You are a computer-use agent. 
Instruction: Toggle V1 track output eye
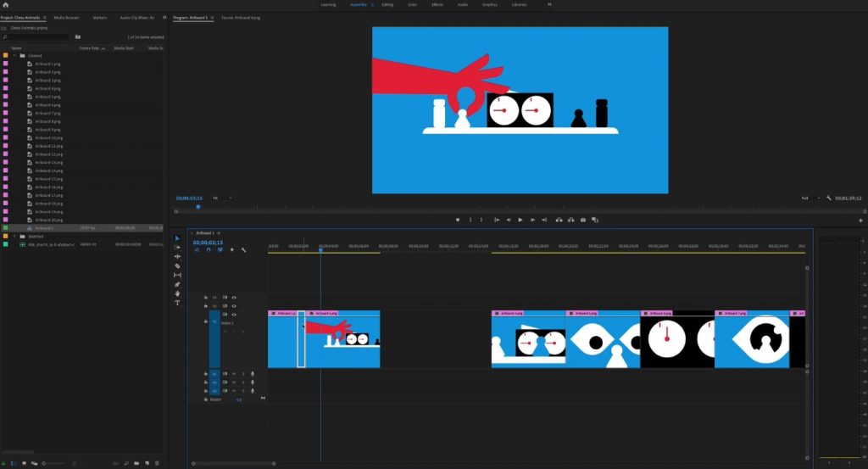point(234,315)
